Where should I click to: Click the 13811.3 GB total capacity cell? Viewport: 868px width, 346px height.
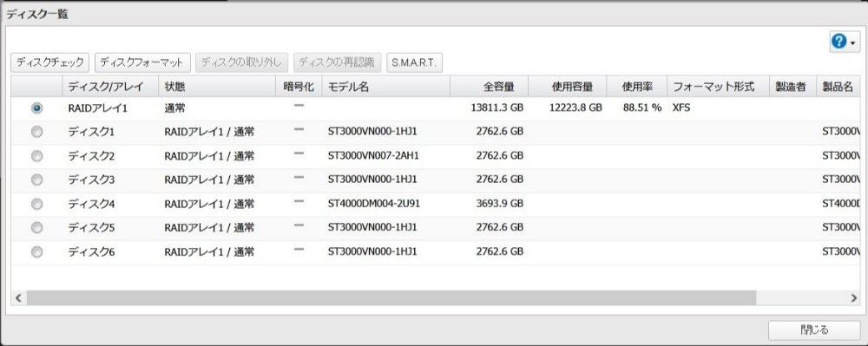[x=497, y=108]
